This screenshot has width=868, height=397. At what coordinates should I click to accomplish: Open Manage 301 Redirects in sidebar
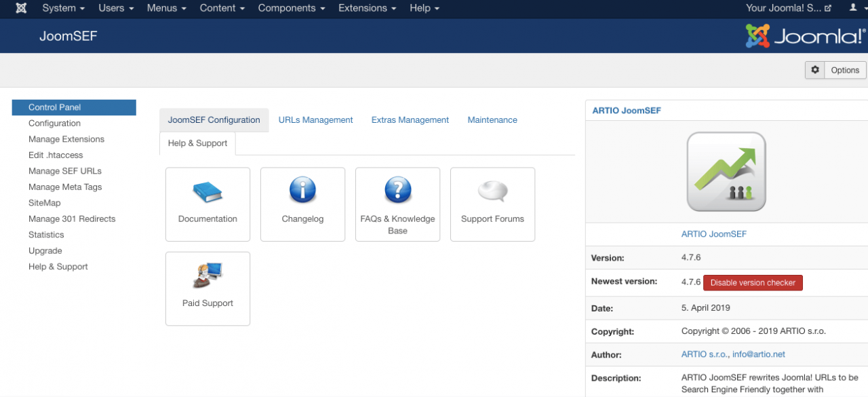(72, 219)
